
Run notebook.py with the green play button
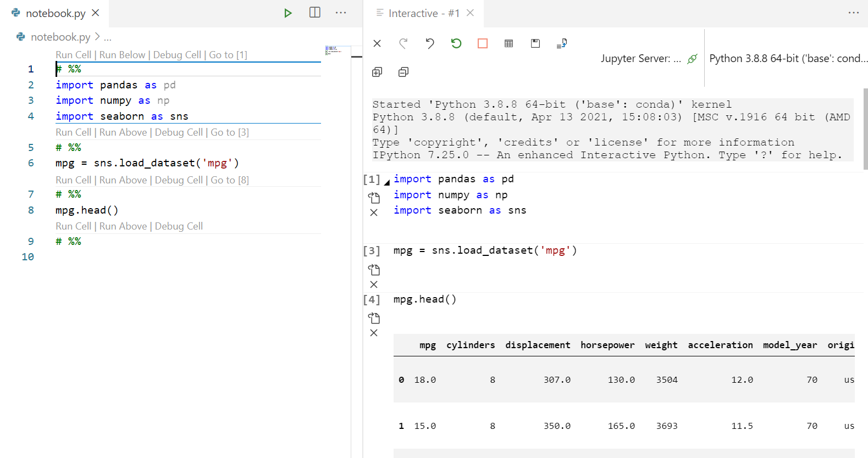pos(288,13)
